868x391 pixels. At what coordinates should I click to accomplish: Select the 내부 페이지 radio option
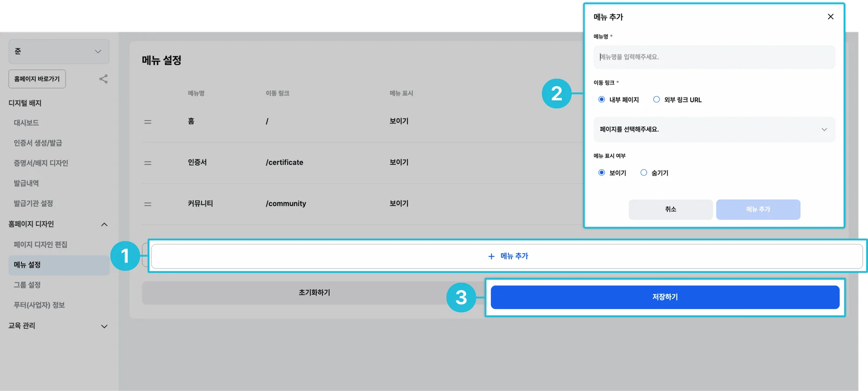(x=602, y=99)
